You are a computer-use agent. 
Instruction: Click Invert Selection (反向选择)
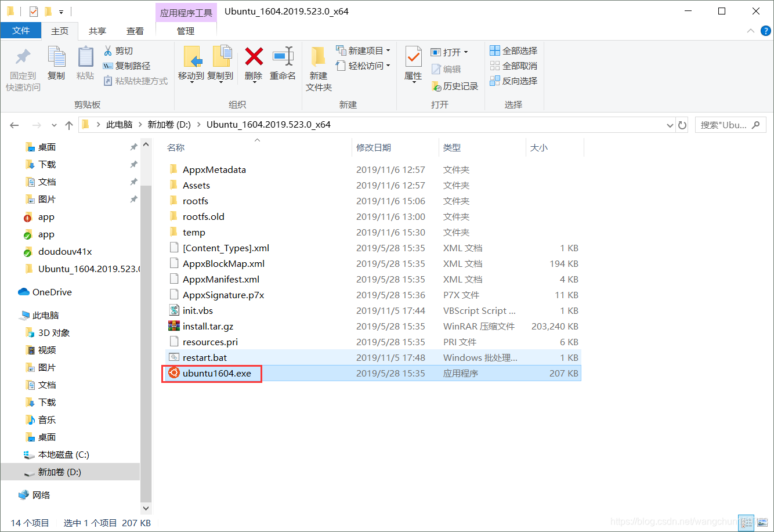[x=513, y=81]
